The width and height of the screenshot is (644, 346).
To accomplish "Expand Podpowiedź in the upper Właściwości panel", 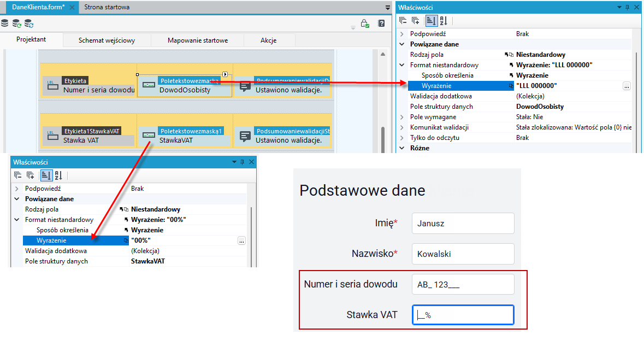I will point(402,34).
